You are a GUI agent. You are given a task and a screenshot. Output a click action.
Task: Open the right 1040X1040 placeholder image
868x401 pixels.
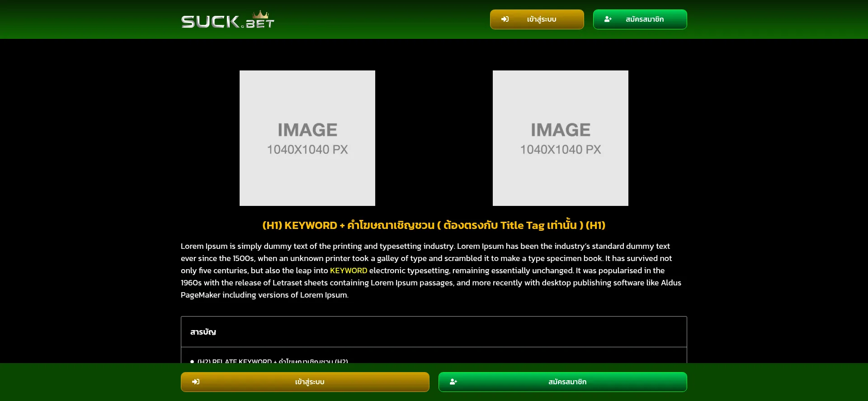561,138
